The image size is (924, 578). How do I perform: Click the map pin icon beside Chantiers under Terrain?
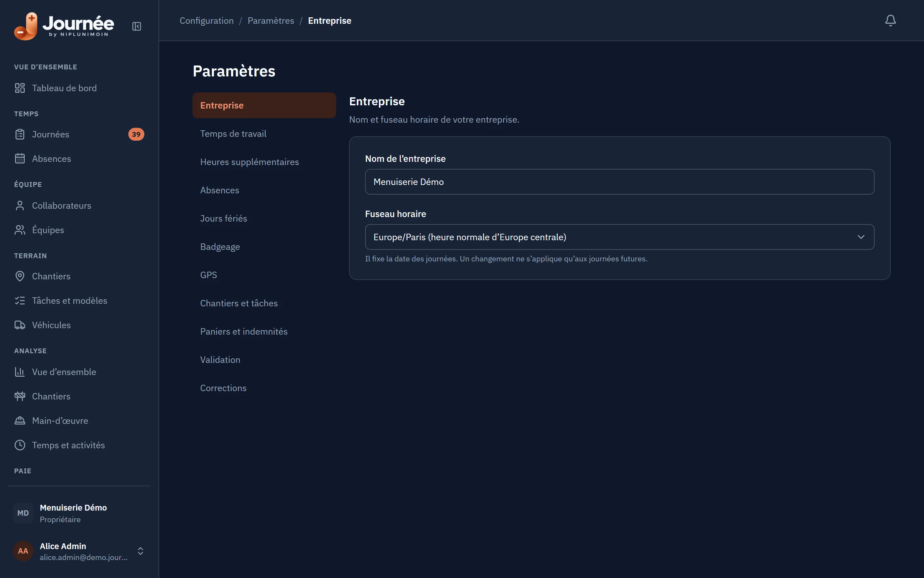[x=20, y=276]
